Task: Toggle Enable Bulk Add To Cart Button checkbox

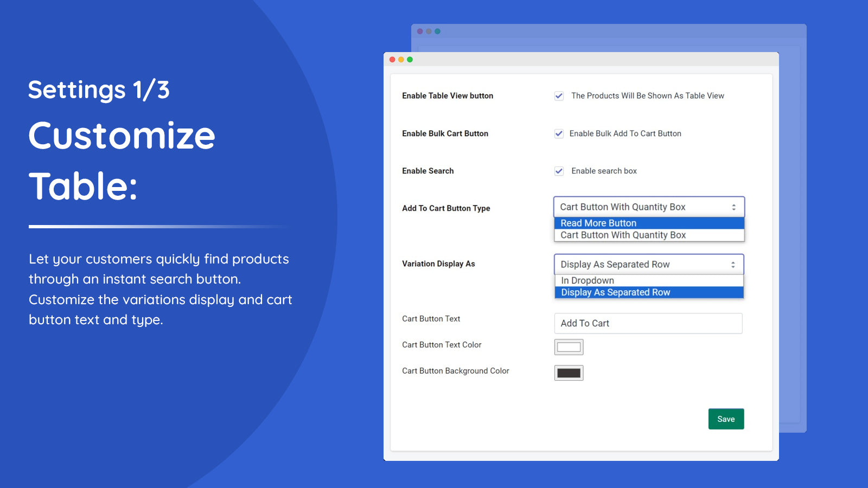Action: pyautogui.click(x=559, y=133)
